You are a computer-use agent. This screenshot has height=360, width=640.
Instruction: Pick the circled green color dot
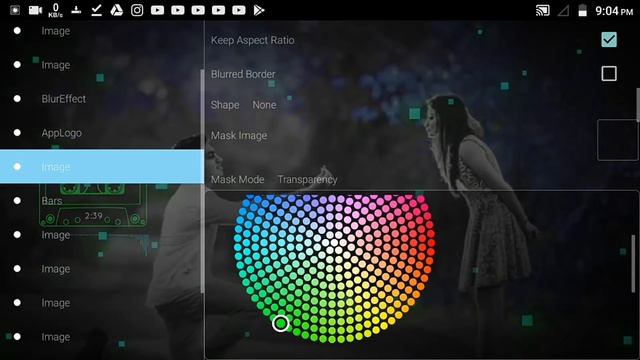point(281,324)
